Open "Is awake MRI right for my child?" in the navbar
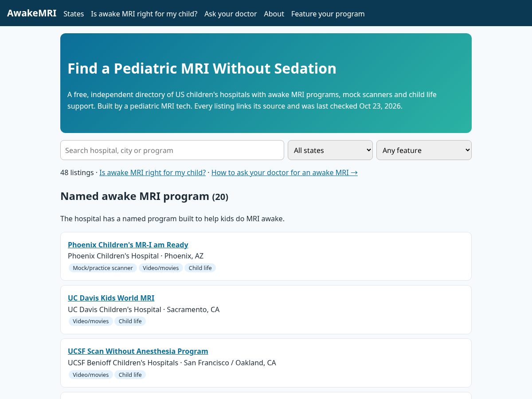 point(144,14)
